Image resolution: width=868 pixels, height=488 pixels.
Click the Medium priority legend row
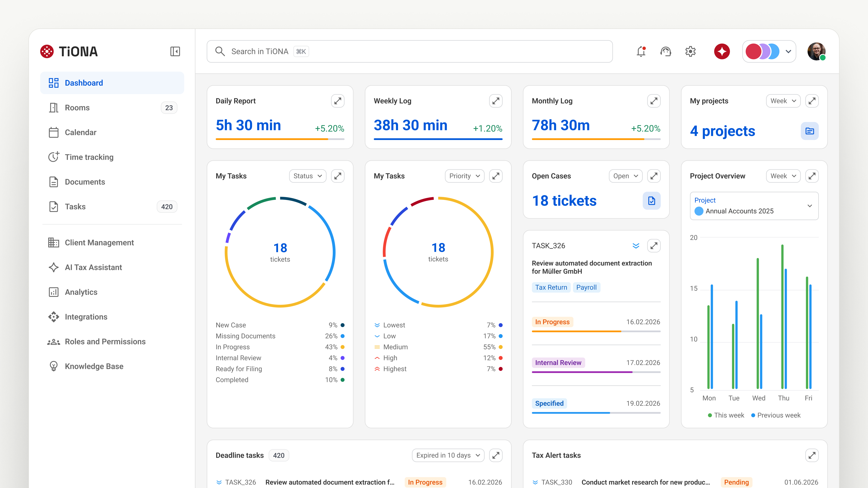(438, 347)
